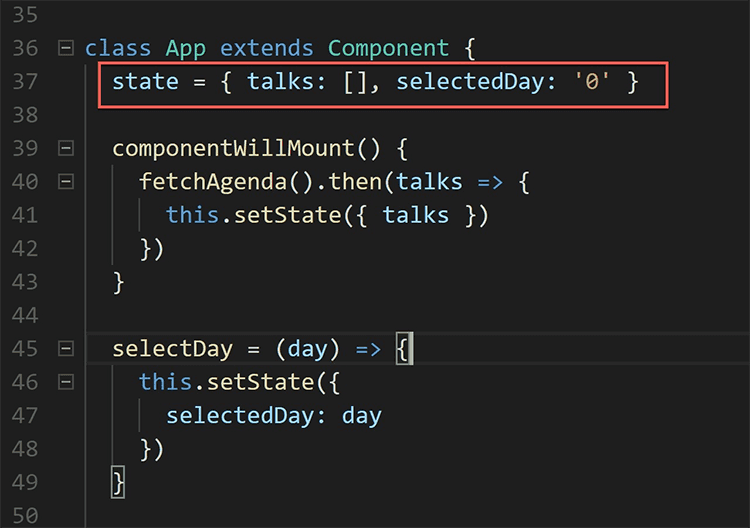Collapse the selectDay arrow function fold
The image size is (750, 528).
[x=66, y=349]
